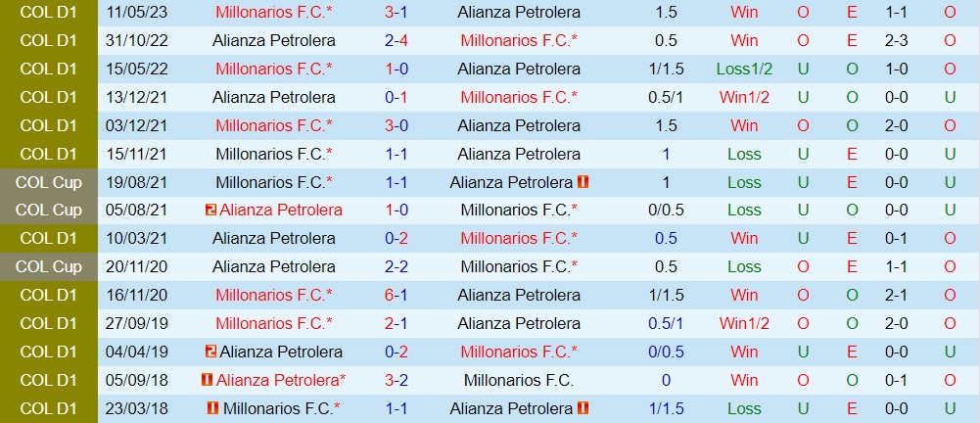The image size is (980, 423).
Task: Click the two-red-cards icon in 05/08/21 row
Action: click(x=210, y=210)
